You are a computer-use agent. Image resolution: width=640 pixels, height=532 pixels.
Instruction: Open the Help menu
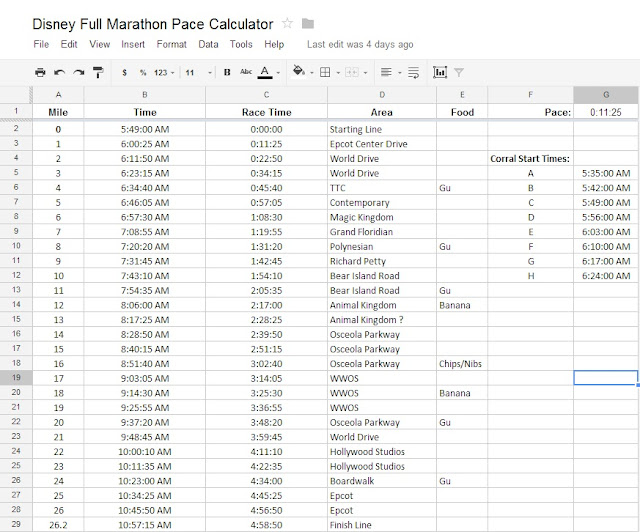[x=274, y=44]
